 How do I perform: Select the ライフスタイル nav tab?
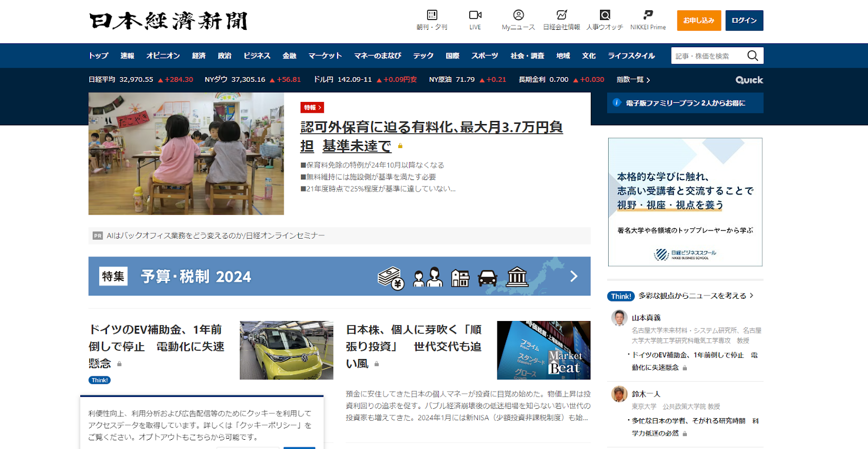pyautogui.click(x=631, y=56)
